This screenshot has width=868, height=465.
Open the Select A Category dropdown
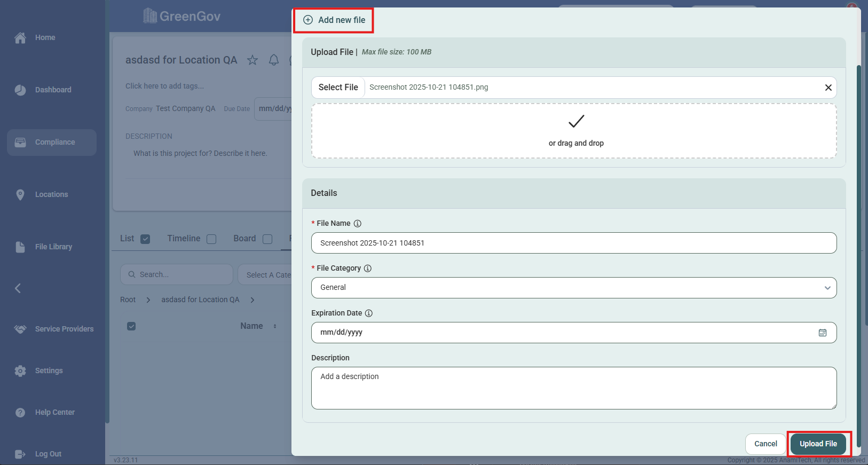point(267,275)
